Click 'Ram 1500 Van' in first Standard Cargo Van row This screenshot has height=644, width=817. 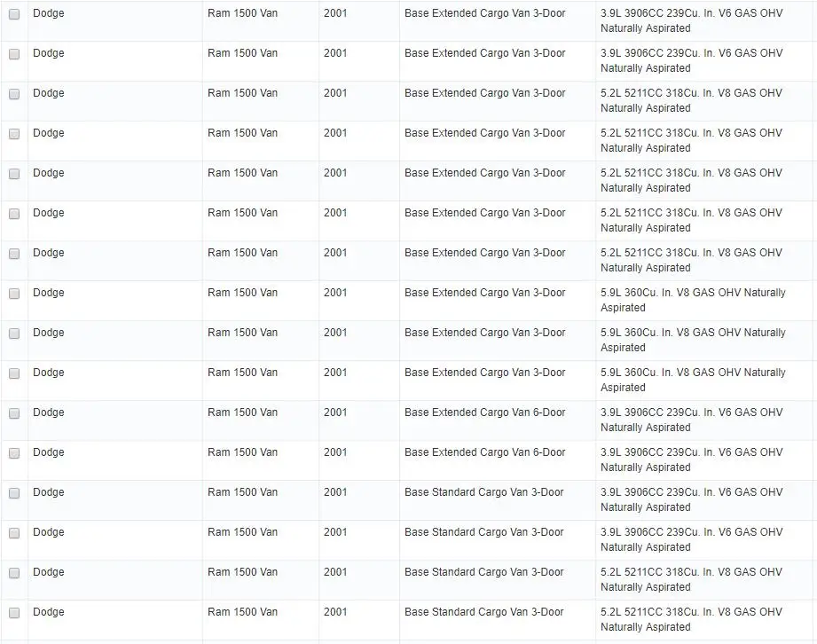pyautogui.click(x=242, y=492)
